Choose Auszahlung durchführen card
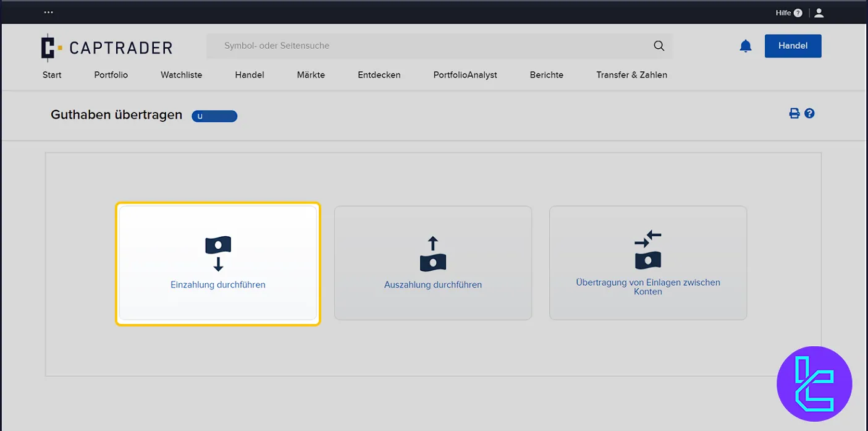Screen dimensions: 868x431 point(433,263)
